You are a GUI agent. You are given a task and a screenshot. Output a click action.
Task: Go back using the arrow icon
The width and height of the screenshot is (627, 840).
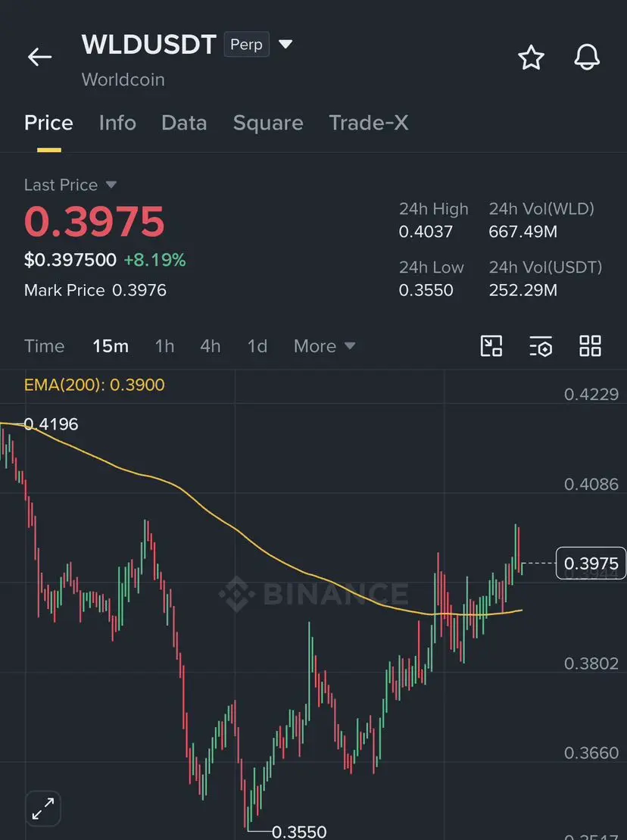pyautogui.click(x=39, y=57)
